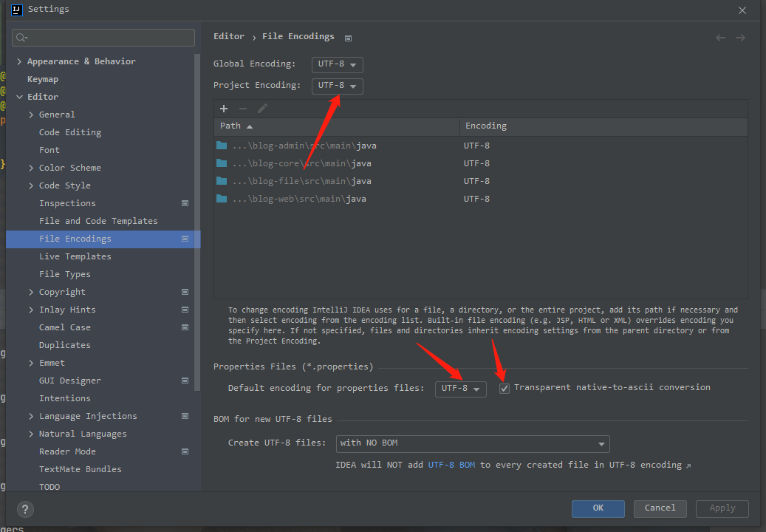Expand the Natural Languages node
The image size is (766, 532).
tap(31, 434)
